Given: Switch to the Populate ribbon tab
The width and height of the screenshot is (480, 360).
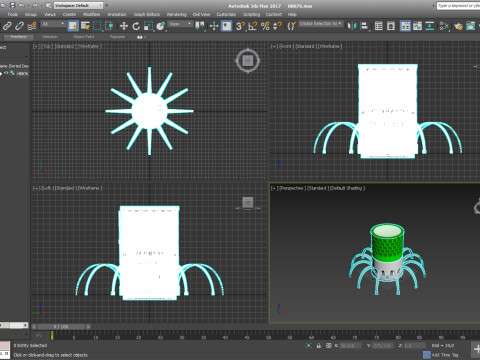Looking at the screenshot, I should coord(117,37).
